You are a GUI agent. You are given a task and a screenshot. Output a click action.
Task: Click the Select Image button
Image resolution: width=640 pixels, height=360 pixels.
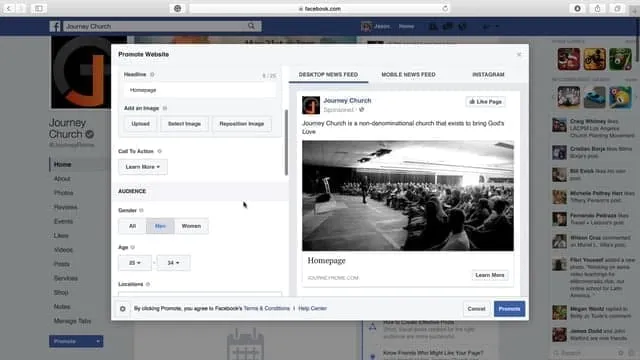tap(184, 124)
